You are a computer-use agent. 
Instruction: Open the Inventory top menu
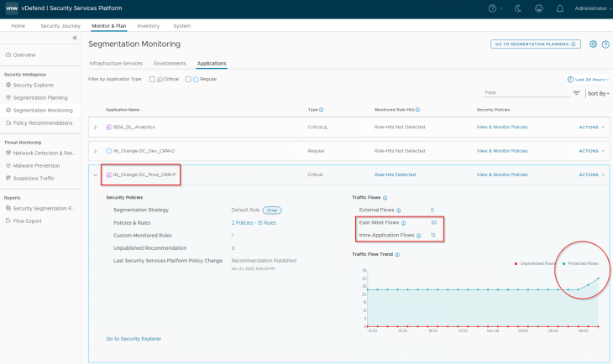(x=148, y=26)
